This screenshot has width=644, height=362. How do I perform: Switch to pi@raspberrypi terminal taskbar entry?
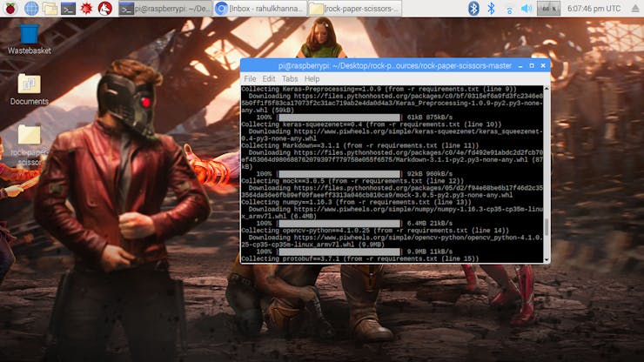(x=165, y=8)
